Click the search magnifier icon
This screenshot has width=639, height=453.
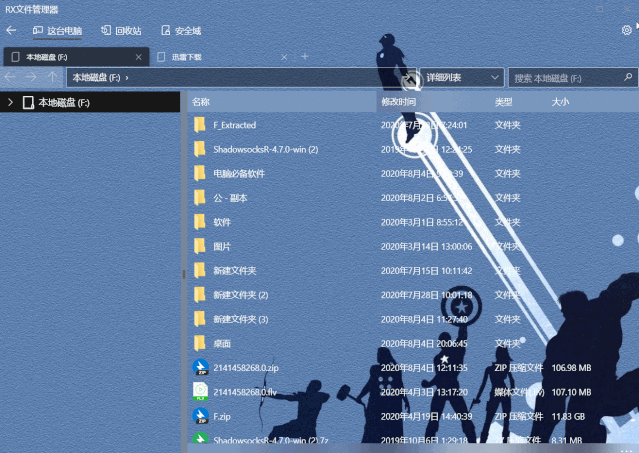628,77
